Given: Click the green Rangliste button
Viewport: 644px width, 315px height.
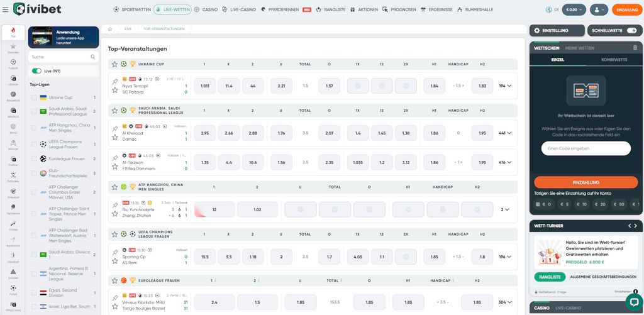Looking at the screenshot, I should (x=550, y=277).
